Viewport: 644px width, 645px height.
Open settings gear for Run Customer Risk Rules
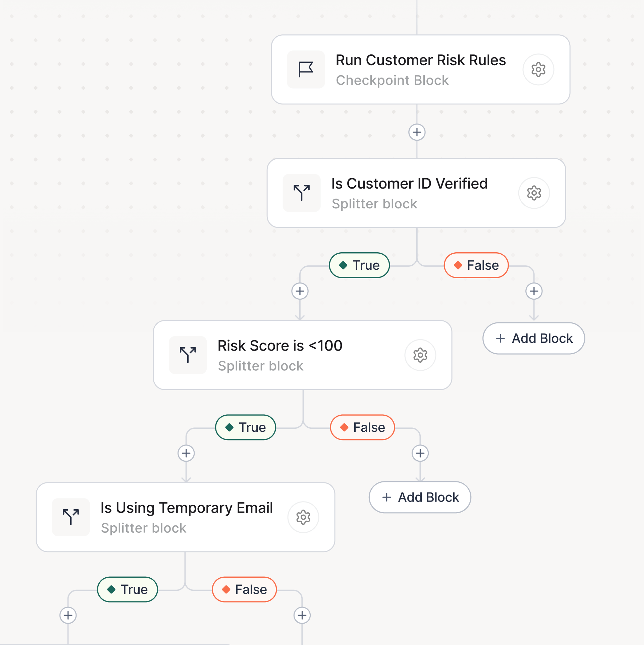tap(538, 69)
